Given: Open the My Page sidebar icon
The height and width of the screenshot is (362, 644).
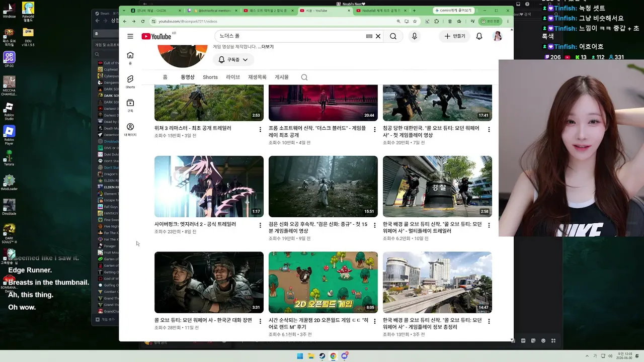Looking at the screenshot, I should click(x=130, y=130).
